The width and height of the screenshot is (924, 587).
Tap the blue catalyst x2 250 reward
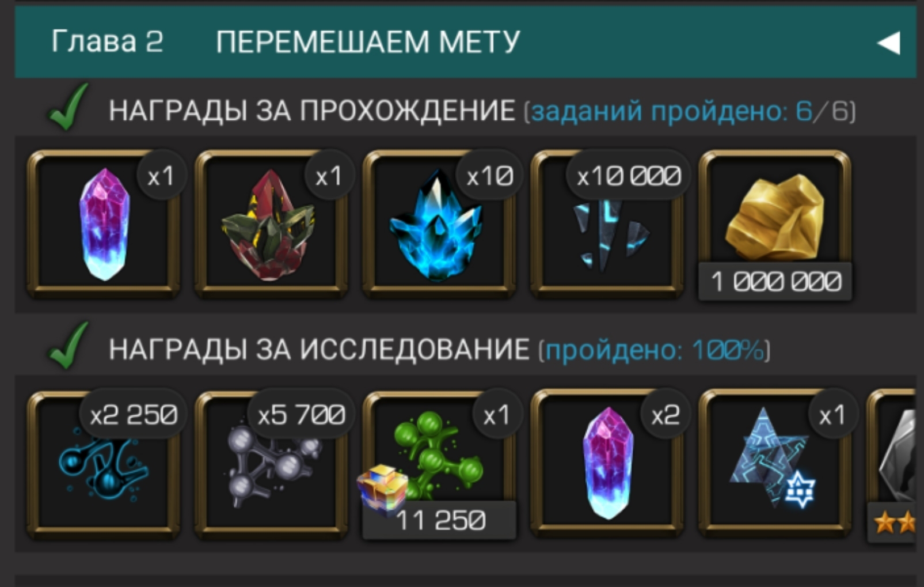pyautogui.click(x=104, y=464)
